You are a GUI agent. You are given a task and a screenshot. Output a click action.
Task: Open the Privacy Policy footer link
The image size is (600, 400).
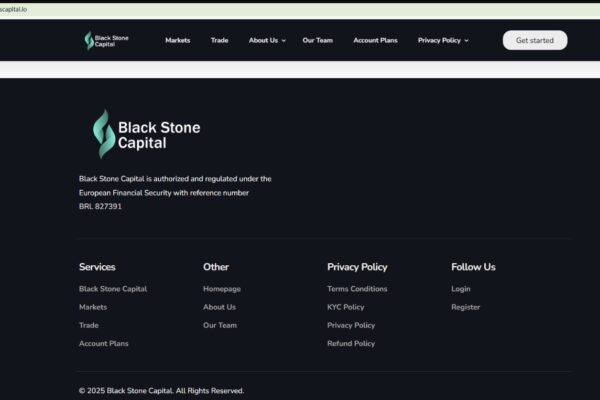351,325
